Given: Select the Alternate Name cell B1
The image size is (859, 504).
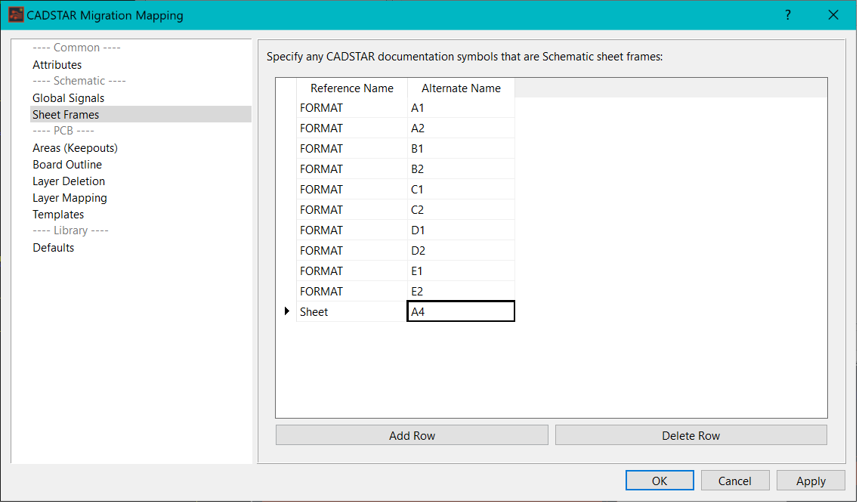Looking at the screenshot, I should point(462,148).
